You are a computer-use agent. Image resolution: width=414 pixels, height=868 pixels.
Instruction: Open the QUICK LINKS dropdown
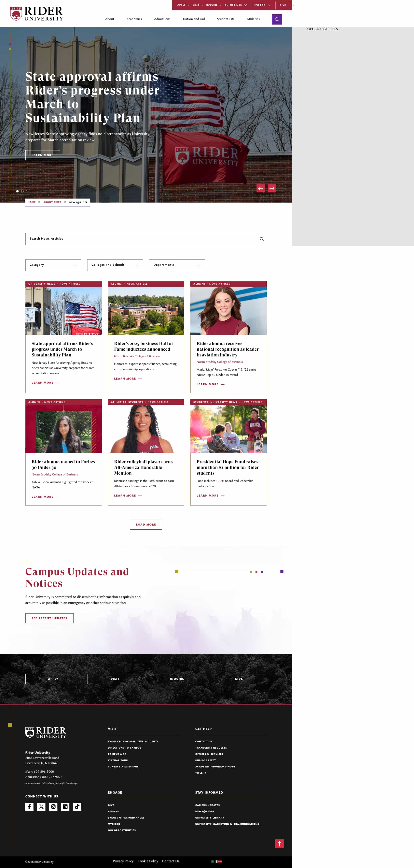(x=235, y=5)
